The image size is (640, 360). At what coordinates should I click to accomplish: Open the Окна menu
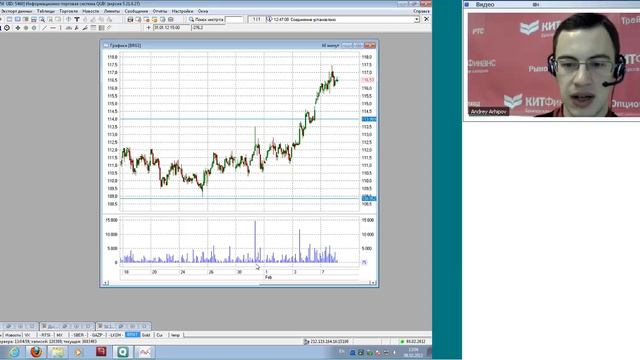click(x=203, y=11)
